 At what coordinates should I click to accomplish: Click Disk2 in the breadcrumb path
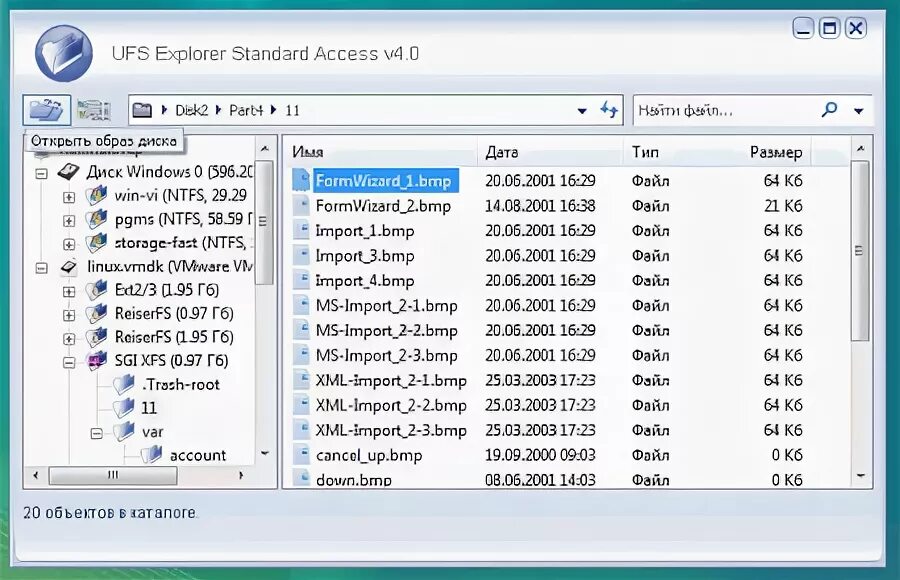[192, 110]
